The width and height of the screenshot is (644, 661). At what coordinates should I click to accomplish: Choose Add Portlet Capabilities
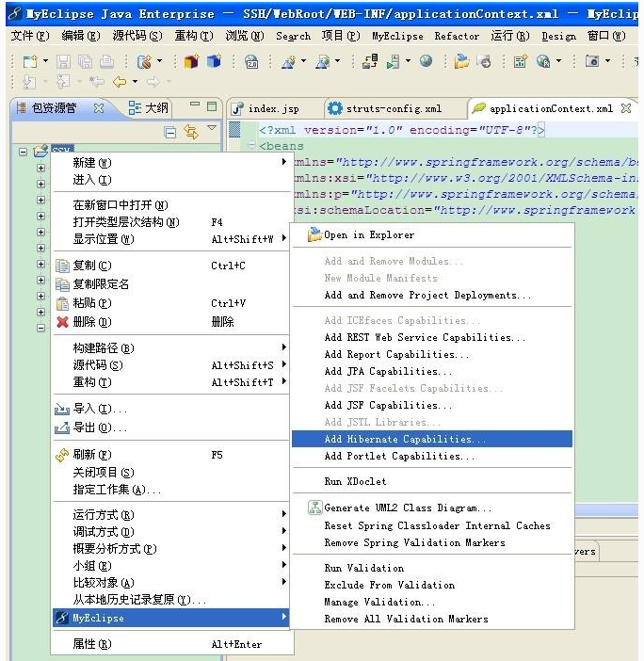click(x=432, y=456)
